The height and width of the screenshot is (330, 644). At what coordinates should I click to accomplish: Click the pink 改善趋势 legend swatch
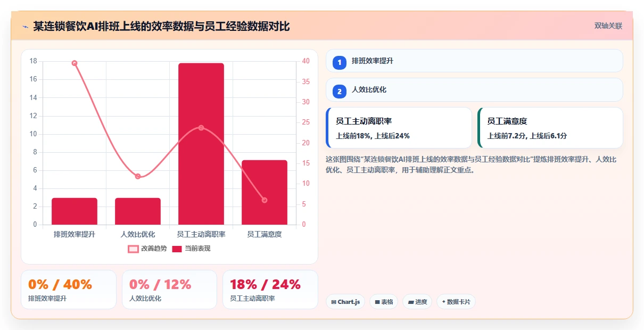click(133, 249)
